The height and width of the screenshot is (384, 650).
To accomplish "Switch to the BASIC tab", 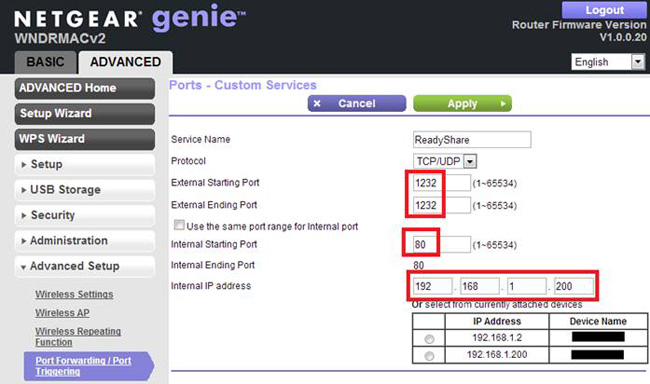I will 46,62.
